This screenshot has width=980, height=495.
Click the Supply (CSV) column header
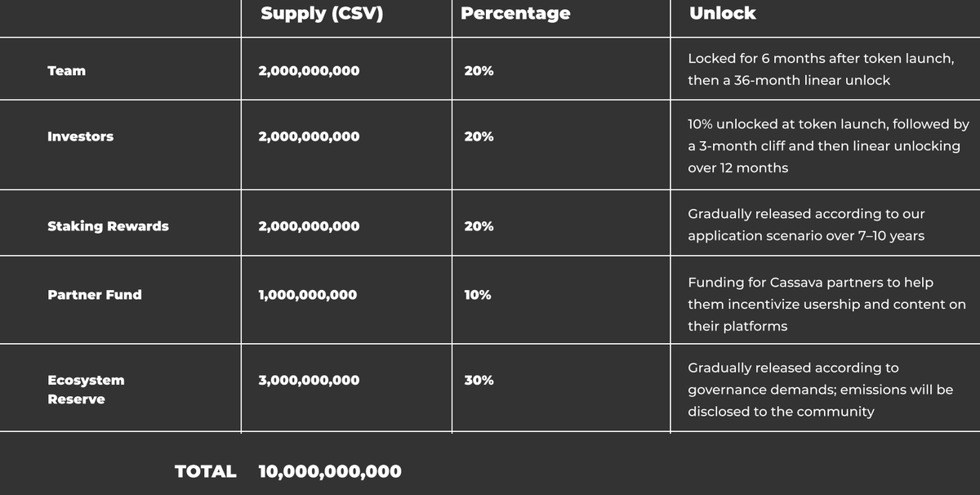click(322, 14)
